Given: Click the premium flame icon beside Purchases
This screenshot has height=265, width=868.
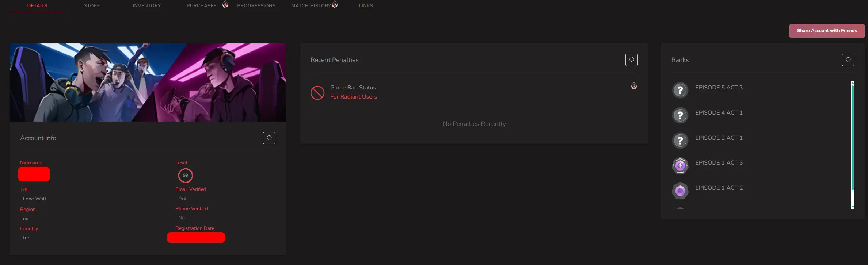Looking at the screenshot, I should (x=225, y=4).
